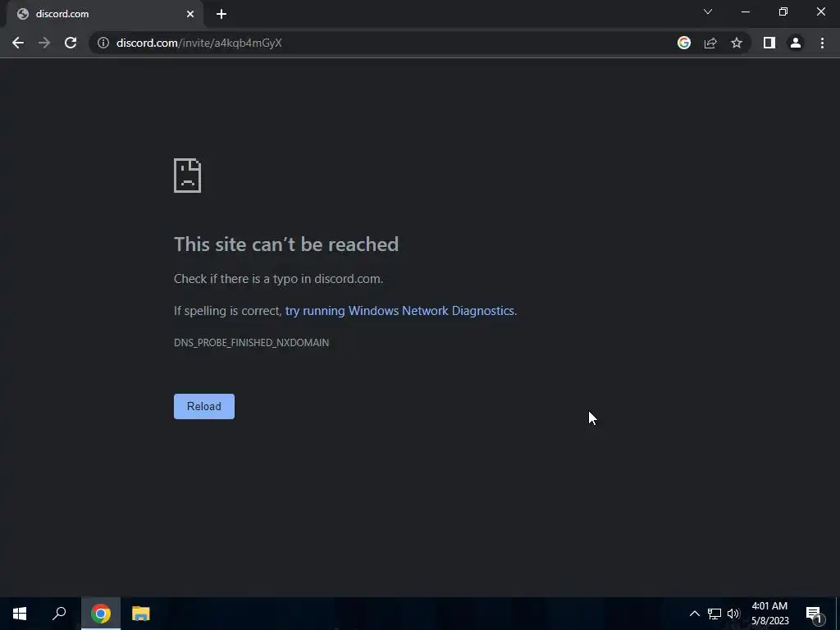Close the discord.com tab
The width and height of the screenshot is (840, 630).
click(x=190, y=14)
